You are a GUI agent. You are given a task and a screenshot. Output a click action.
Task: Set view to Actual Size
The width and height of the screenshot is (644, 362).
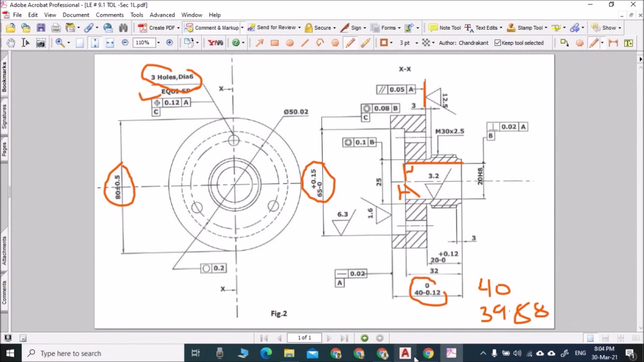point(79,43)
